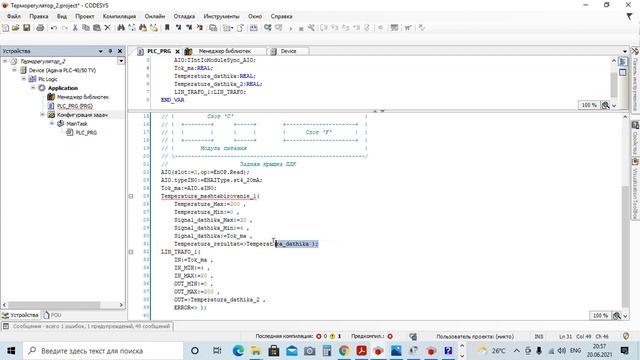Switch to Менеджер библиотек editor tab

coord(224,51)
